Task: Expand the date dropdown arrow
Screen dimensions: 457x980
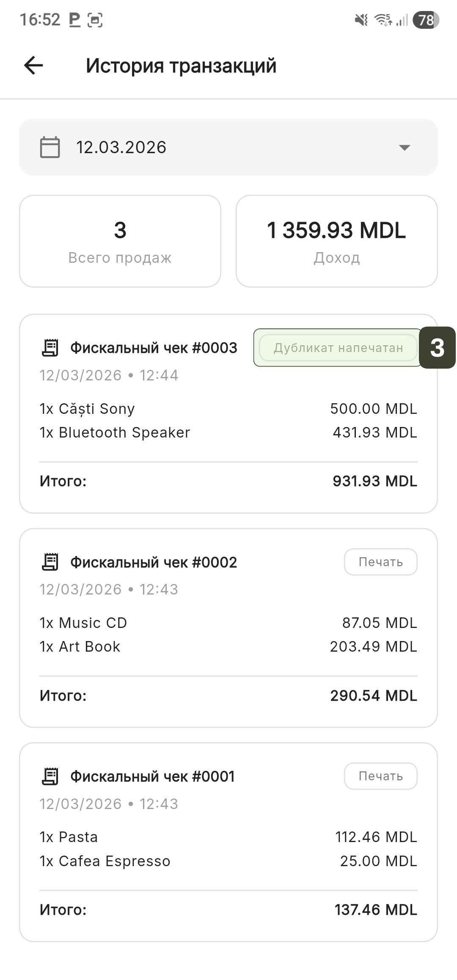Action: click(x=405, y=147)
